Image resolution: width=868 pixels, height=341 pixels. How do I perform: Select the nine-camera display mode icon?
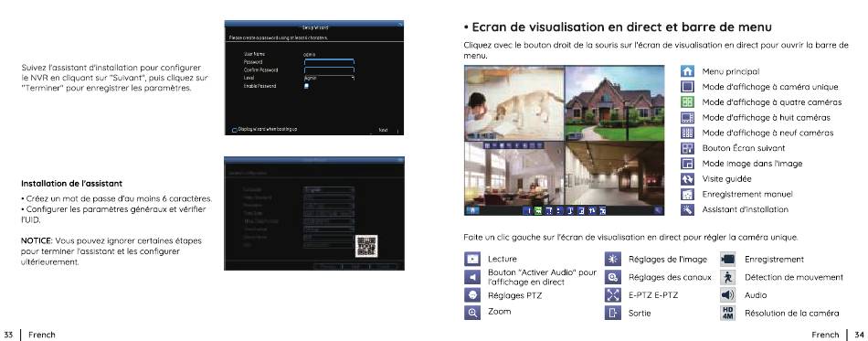686,133
